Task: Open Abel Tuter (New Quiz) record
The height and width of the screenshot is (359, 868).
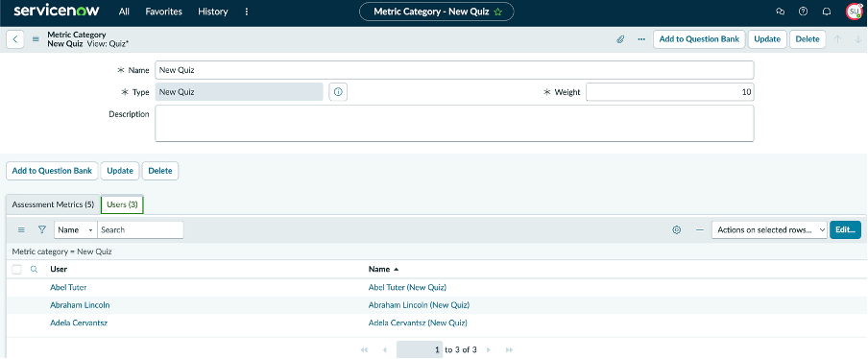Action: (407, 288)
